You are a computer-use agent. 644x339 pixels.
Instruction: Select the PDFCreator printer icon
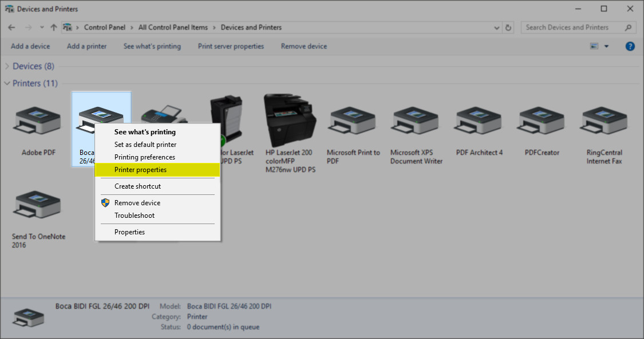[x=542, y=121]
